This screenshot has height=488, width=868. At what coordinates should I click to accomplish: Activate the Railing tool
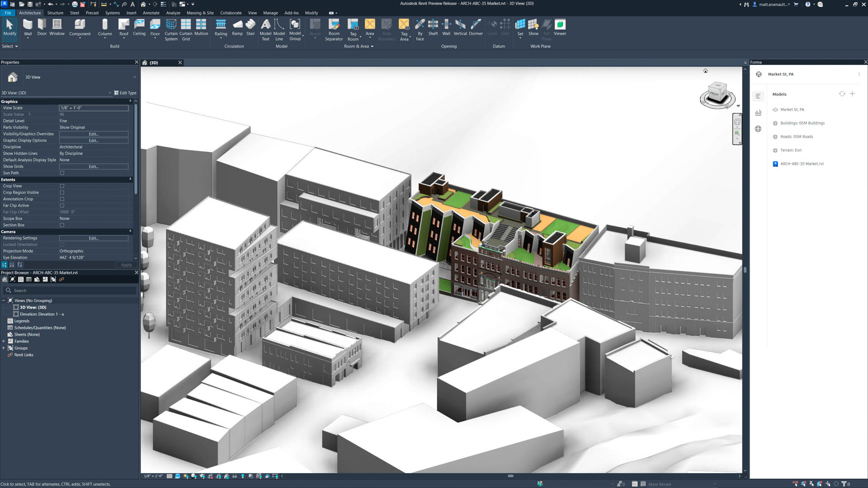[x=221, y=27]
